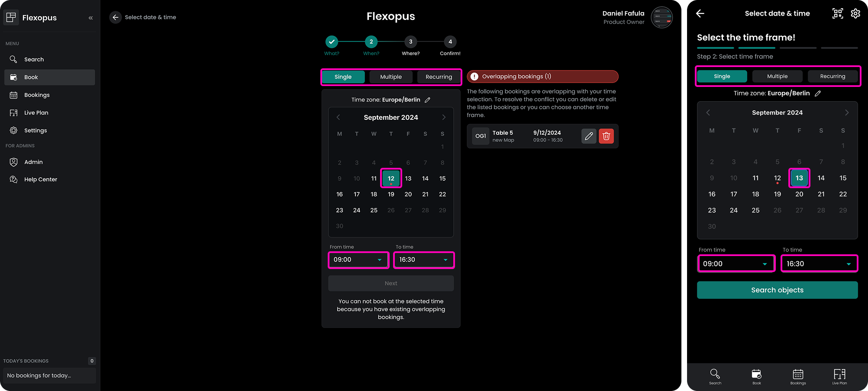The image size is (868, 391).
Task: Collapse the left sidebar menu
Action: click(x=90, y=18)
